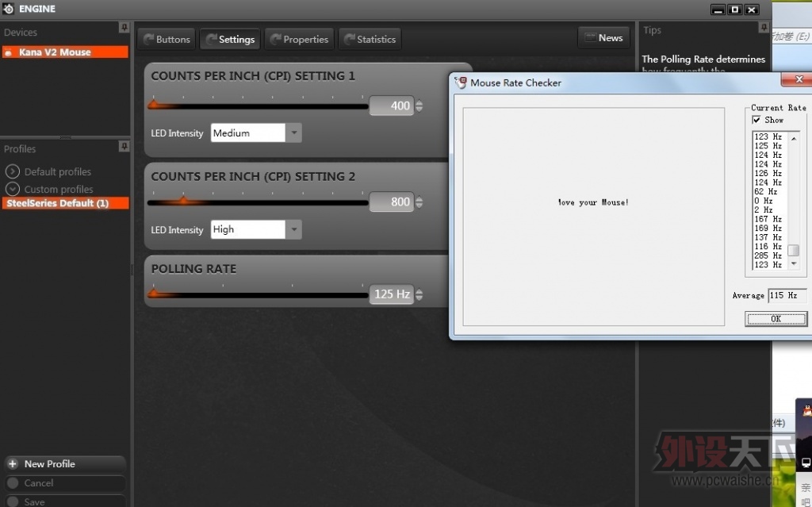Click the CPI Setting 2 stepper arrows

419,202
